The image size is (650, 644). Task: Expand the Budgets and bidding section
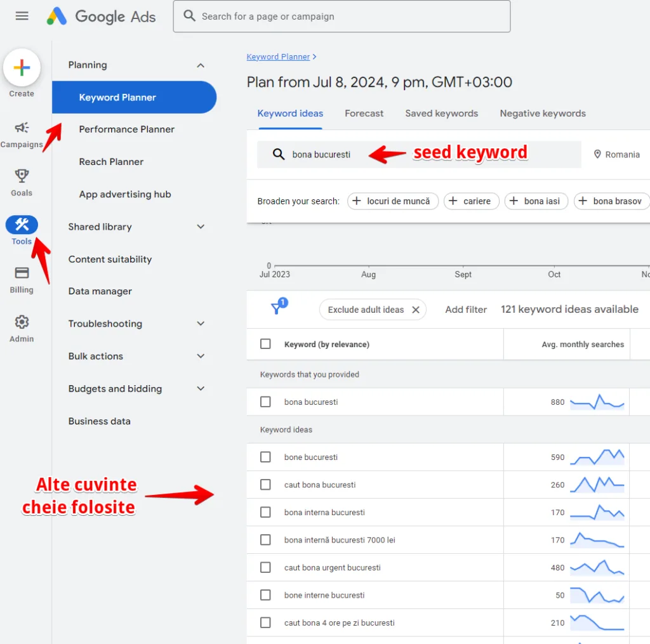coord(201,389)
